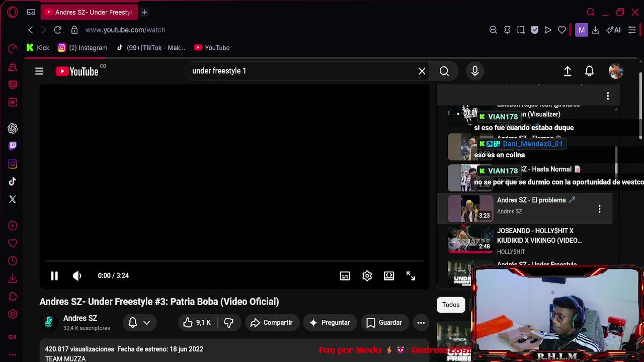Enter fullscreen video mode
This screenshot has width=644, height=362.
tap(411, 276)
